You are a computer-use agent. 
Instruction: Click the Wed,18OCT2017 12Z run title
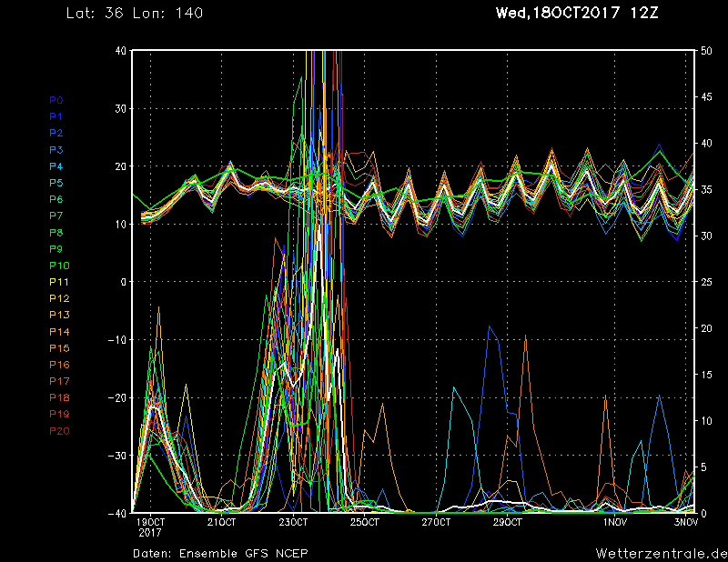pos(577,13)
